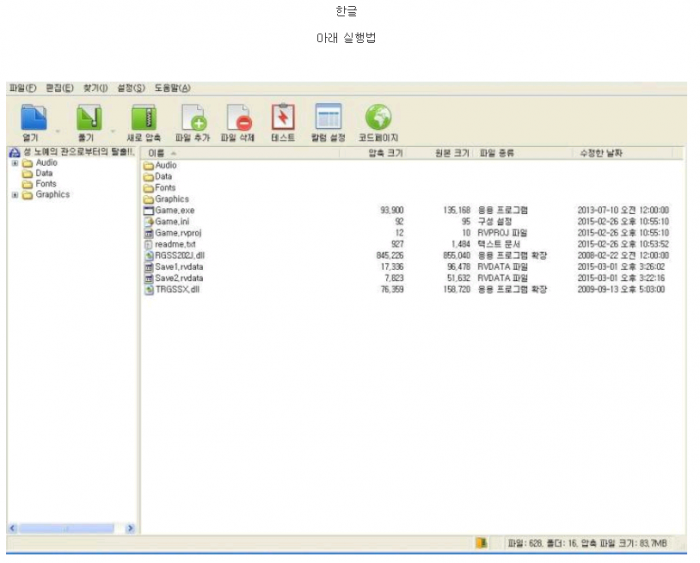
Task: Expand the Graphics folder in the tree
Action: point(15,195)
